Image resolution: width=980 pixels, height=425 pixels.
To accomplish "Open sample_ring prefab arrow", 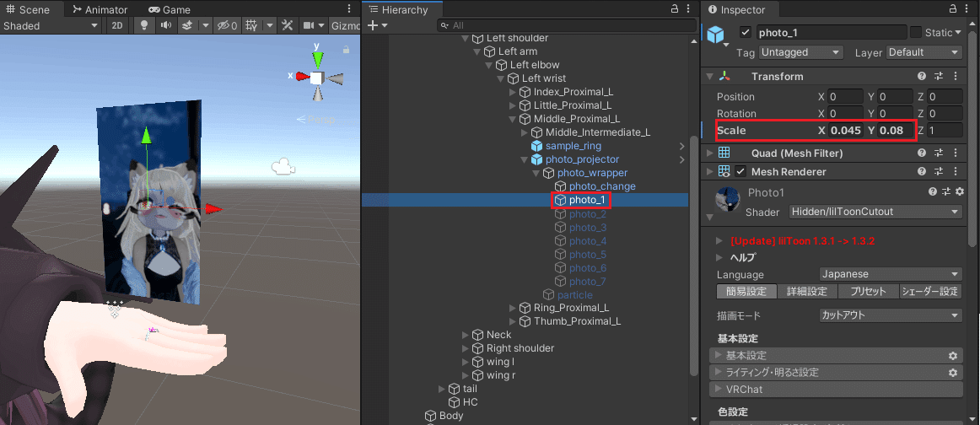I will pyautogui.click(x=682, y=146).
